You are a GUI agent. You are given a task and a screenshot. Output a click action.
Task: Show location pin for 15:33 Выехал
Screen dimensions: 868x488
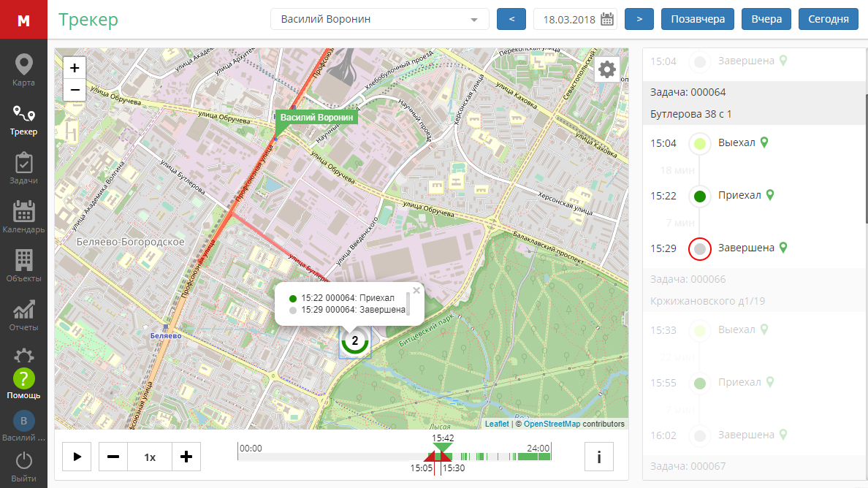[x=764, y=329]
